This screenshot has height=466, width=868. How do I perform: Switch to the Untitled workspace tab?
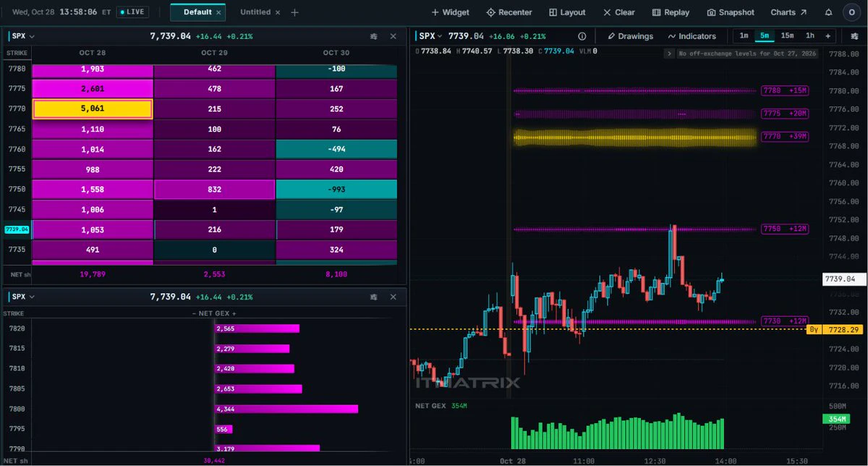click(x=255, y=12)
